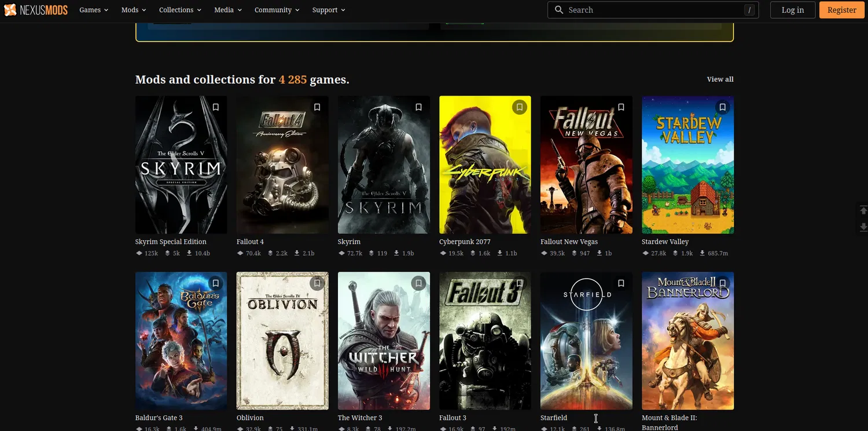Expand the Support menu

click(329, 10)
